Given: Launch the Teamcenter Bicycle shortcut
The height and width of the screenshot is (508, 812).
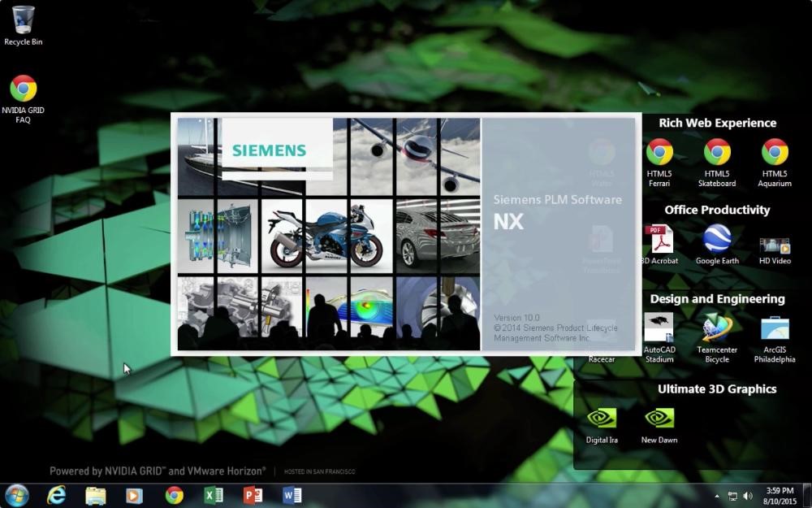Looking at the screenshot, I should [x=717, y=337].
